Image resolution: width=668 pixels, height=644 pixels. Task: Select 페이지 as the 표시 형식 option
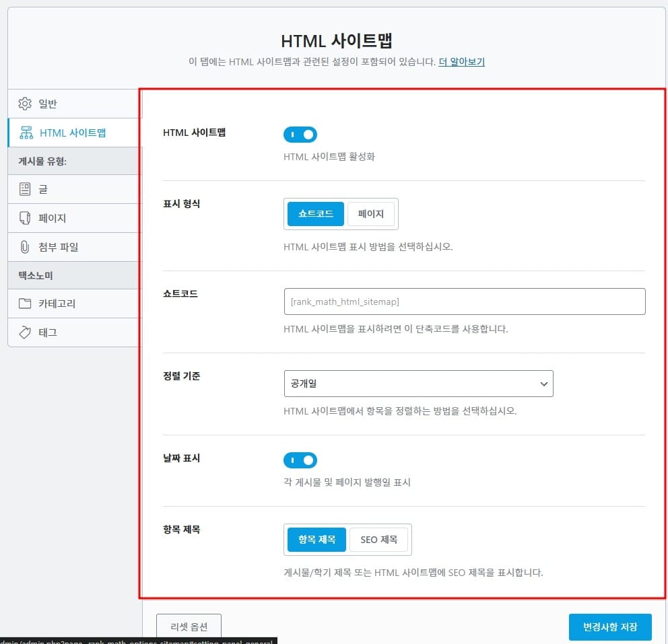click(370, 214)
